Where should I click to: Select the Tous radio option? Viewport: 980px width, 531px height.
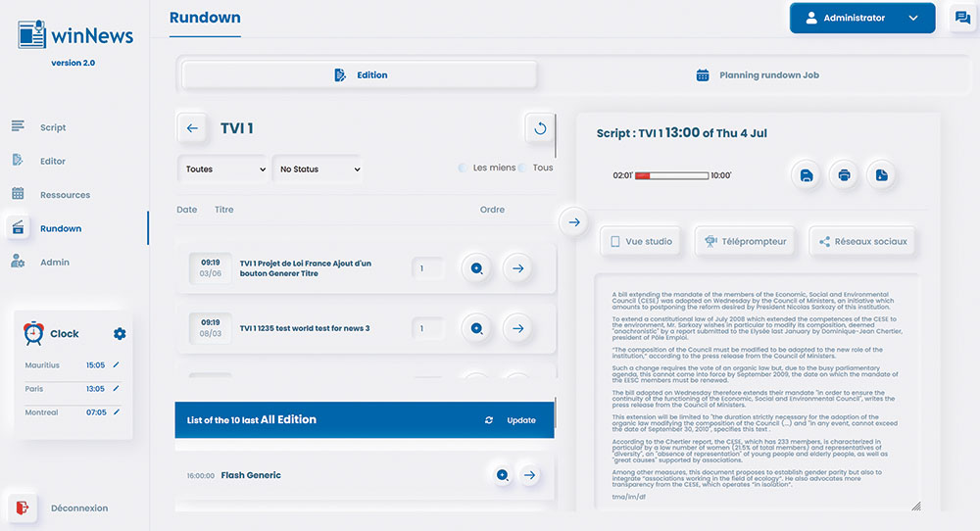click(x=523, y=169)
